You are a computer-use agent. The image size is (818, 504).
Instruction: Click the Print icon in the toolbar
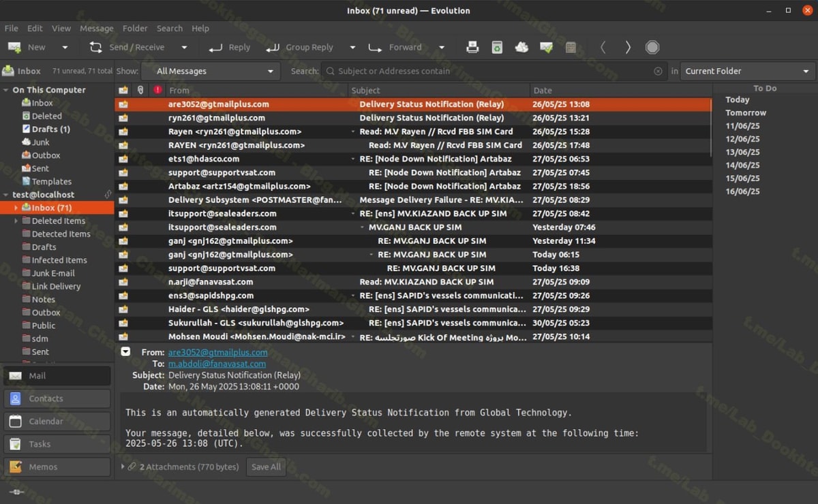472,47
